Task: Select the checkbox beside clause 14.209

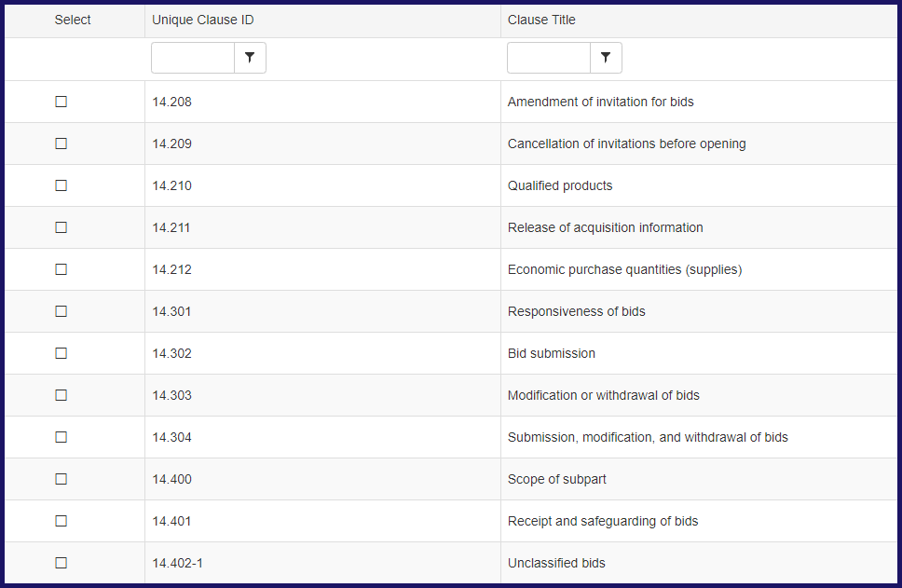Action: pos(61,143)
